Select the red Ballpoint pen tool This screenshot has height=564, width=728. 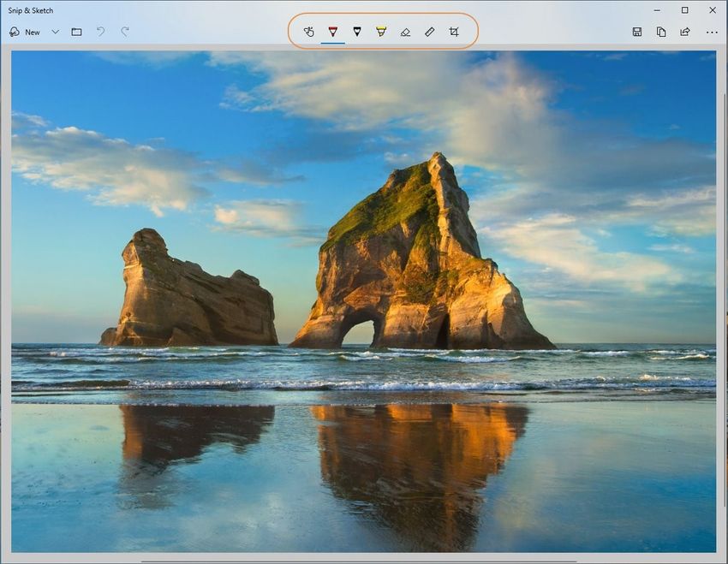(333, 32)
